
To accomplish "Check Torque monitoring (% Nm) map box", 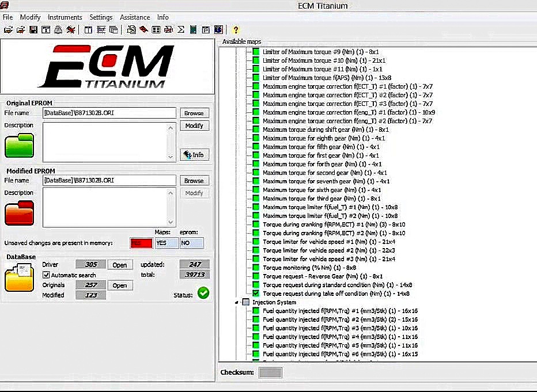I will click(x=256, y=268).
